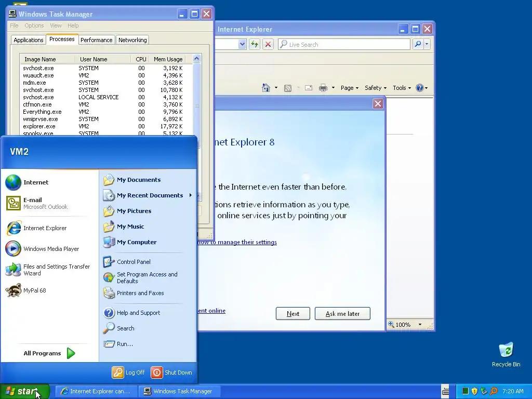Expand All Programs menu

49,353
